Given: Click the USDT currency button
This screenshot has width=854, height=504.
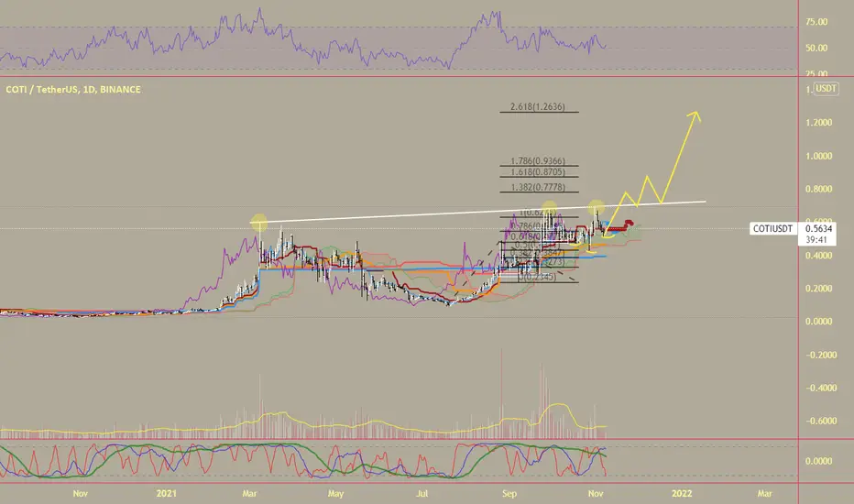Looking at the screenshot, I should click(825, 88).
